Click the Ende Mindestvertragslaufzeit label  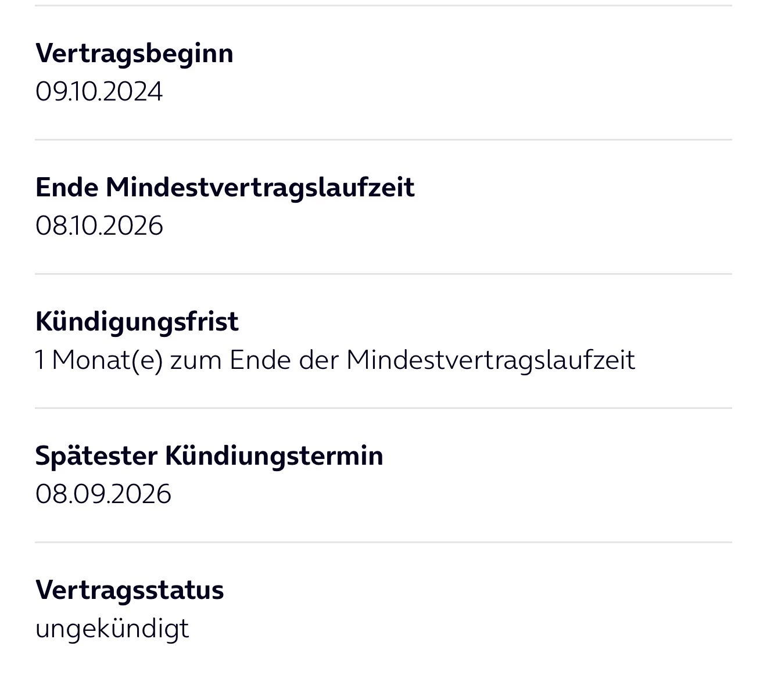[x=225, y=188]
